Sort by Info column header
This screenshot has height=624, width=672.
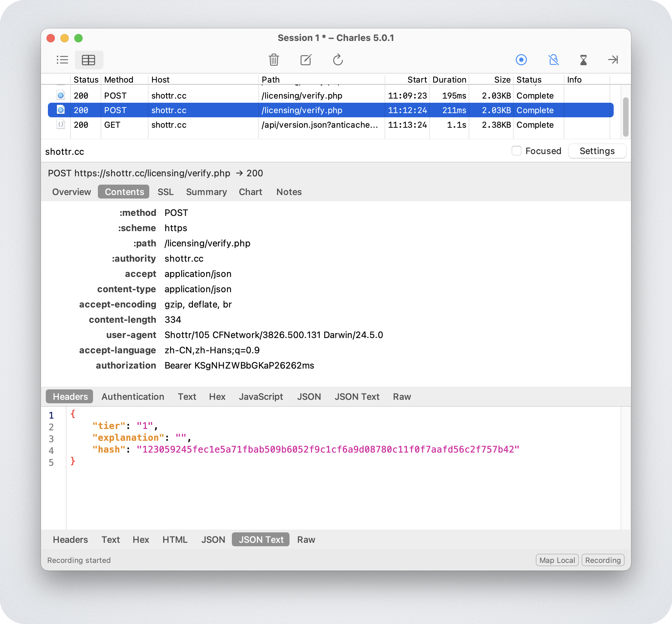[x=587, y=79]
